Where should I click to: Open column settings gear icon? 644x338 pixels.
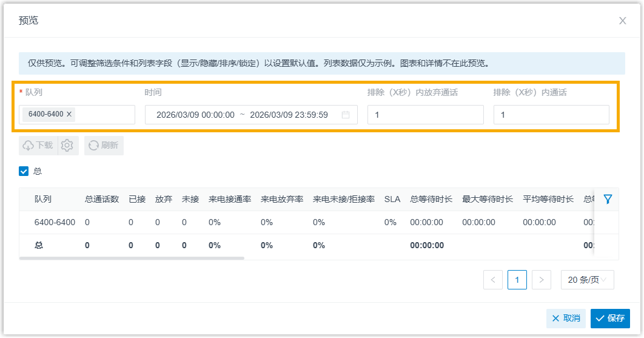point(67,146)
